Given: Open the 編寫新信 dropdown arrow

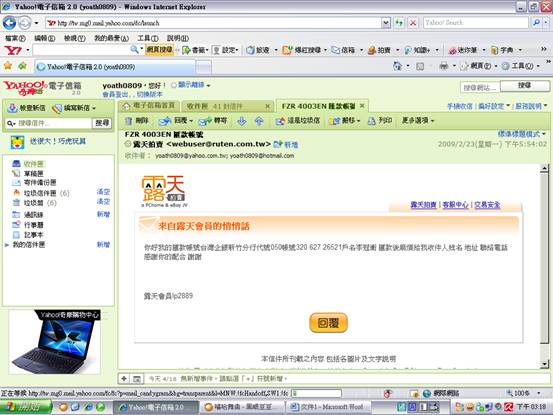Looking at the screenshot, I should tap(94, 108).
